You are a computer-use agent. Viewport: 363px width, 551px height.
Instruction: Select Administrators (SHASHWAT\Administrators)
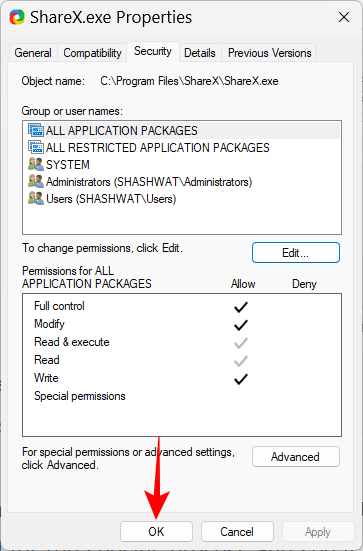[x=182, y=181]
